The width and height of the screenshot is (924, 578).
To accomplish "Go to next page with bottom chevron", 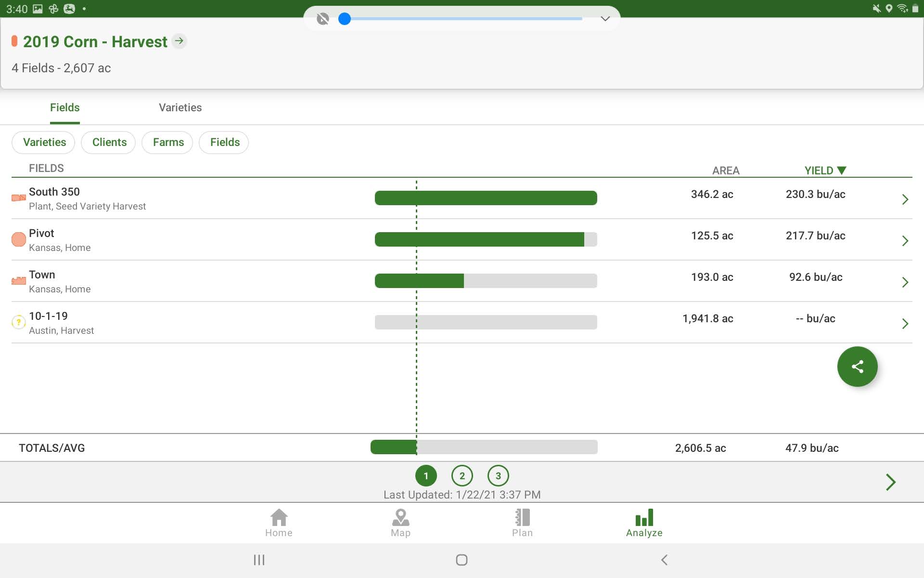I will coord(891,482).
